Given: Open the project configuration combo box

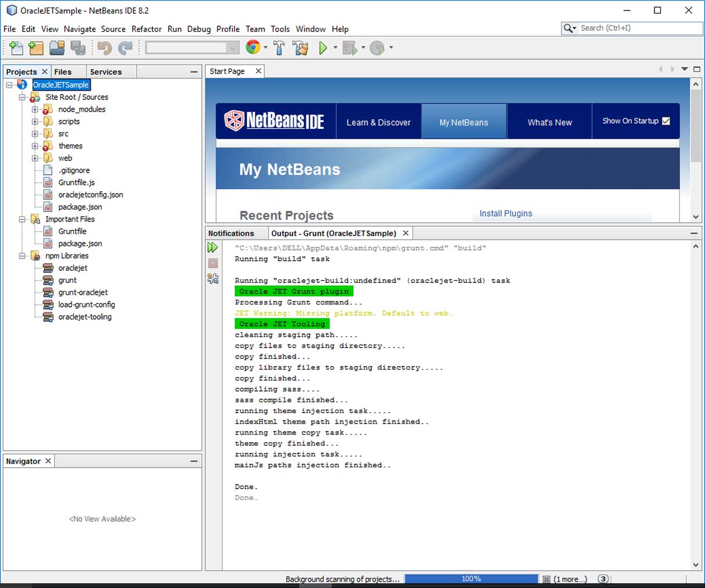Looking at the screenshot, I should 192,48.
